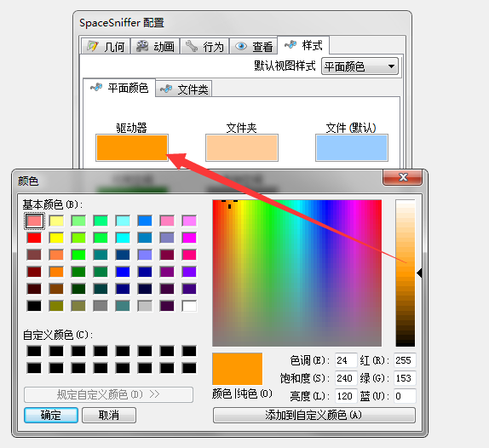Open the 文件类 sub-tab
The width and height of the screenshot is (489, 448).
point(184,89)
